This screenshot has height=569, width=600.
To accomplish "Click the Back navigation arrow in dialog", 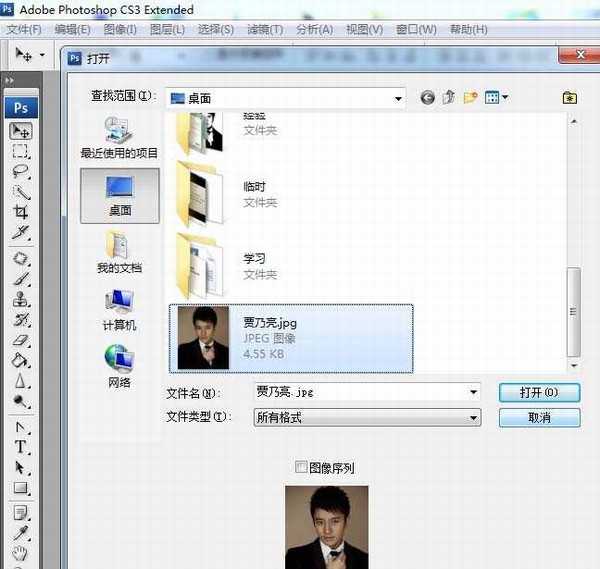I will 428,98.
